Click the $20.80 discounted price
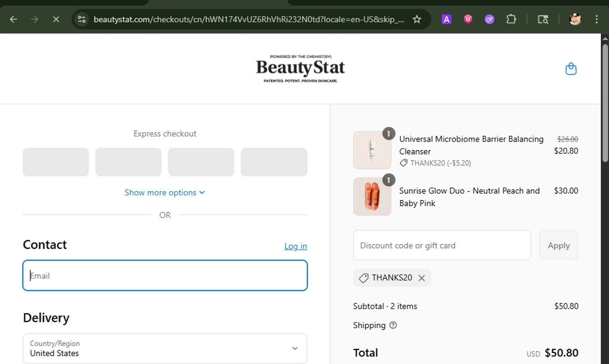The height and width of the screenshot is (364, 609). pyautogui.click(x=566, y=151)
